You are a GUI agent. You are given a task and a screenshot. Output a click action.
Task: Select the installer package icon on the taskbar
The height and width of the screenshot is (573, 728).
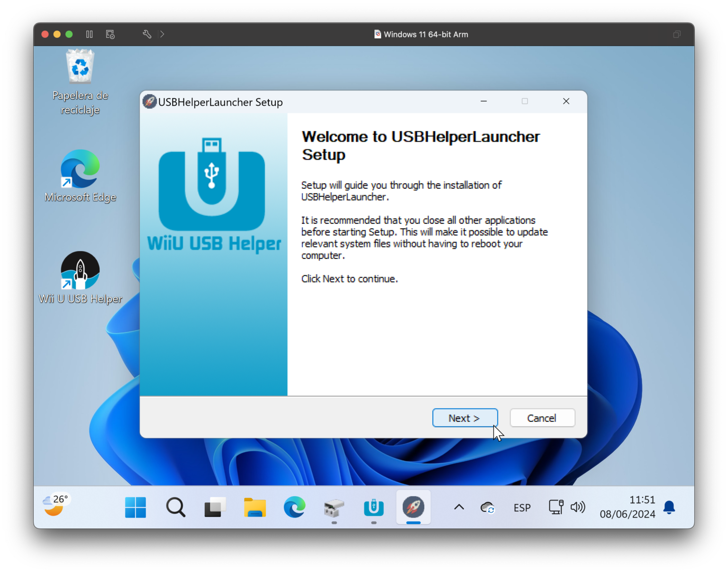[x=334, y=507]
